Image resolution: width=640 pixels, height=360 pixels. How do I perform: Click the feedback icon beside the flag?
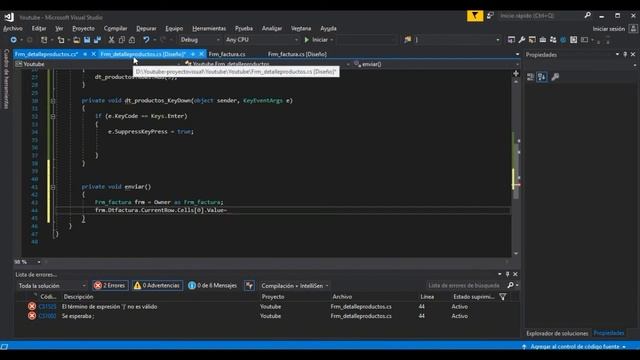(x=490, y=16)
